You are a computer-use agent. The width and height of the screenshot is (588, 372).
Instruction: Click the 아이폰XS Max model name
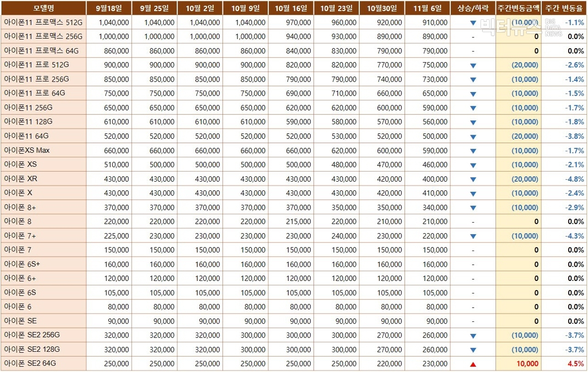27,150
